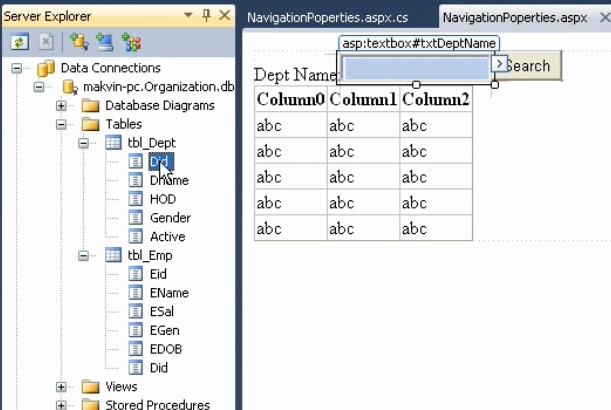Toggle auto-hide pin on Server Explorer
The width and height of the screenshot is (611, 410).
(x=206, y=16)
